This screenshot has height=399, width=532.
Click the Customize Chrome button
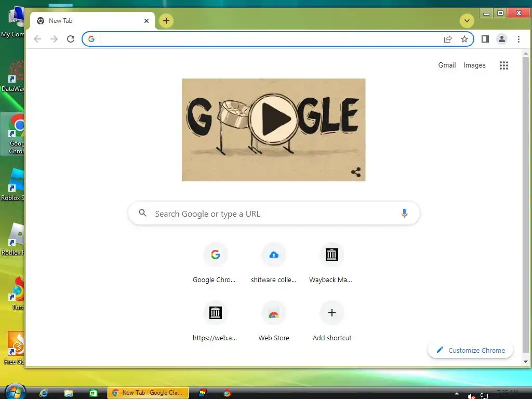[470, 350]
